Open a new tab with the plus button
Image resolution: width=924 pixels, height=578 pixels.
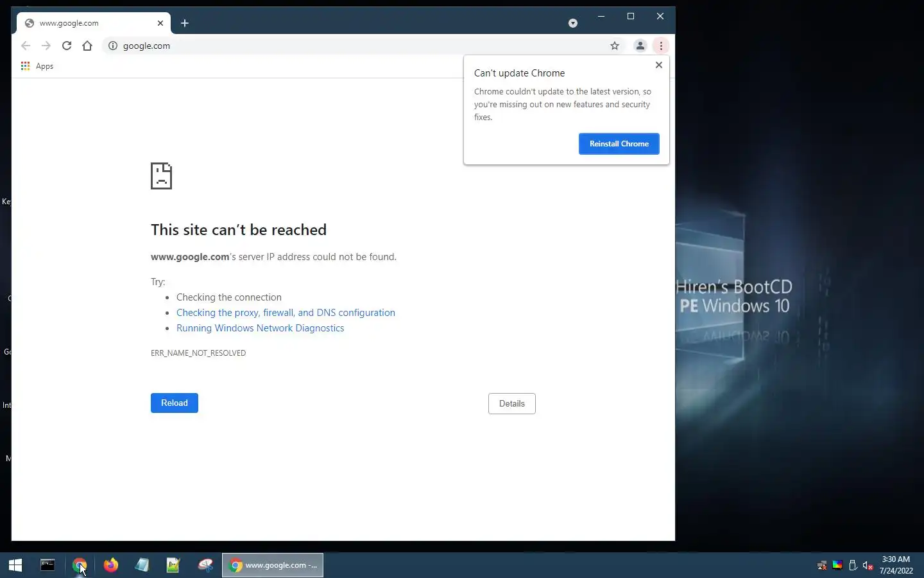pyautogui.click(x=185, y=23)
